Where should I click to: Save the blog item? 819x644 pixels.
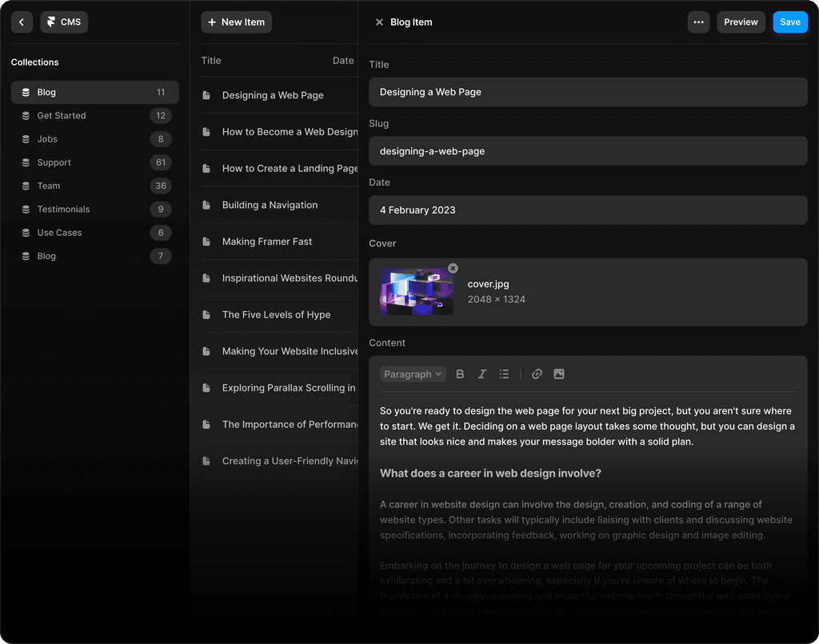[789, 22]
